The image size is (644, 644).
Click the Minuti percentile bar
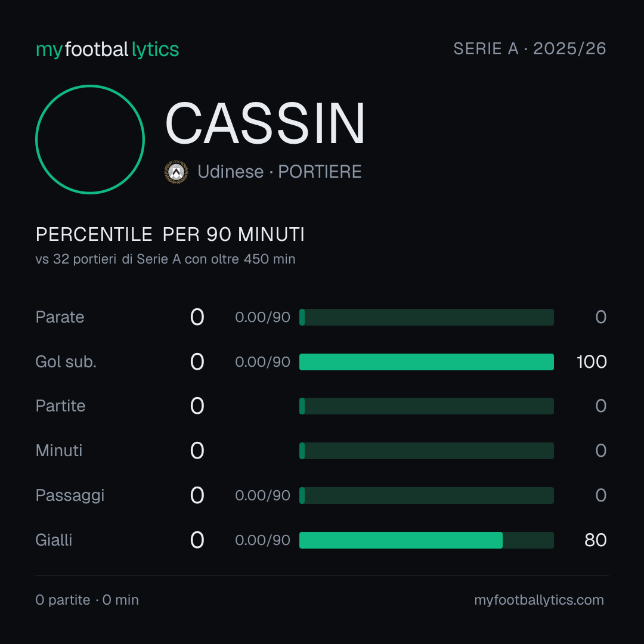[426, 451]
